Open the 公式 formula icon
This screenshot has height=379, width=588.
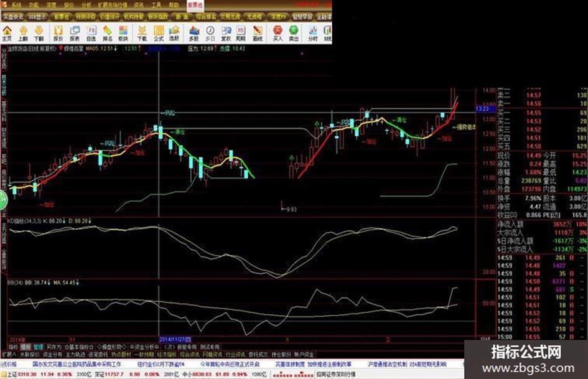point(159,33)
